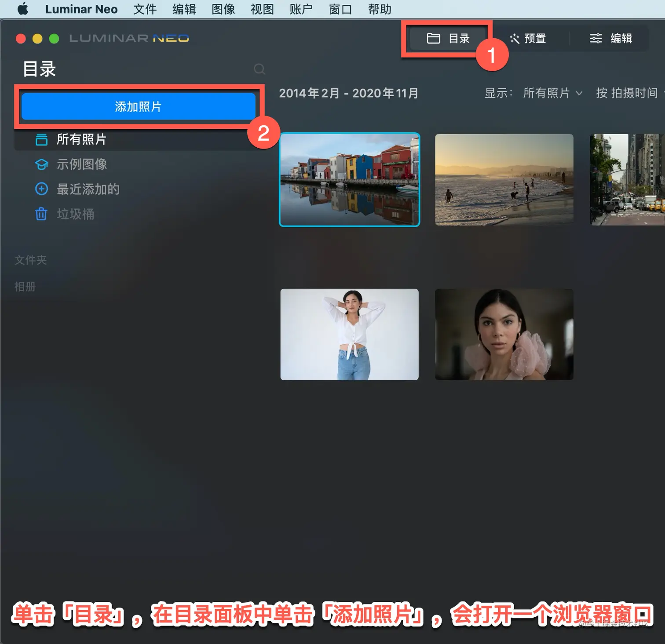Click the sliders icon in 编辑 tab
665x644 pixels.
coord(596,39)
